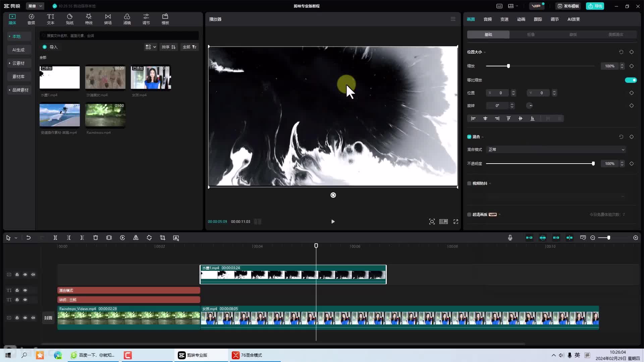Open selection tool mode dropdown arrow
The width and height of the screenshot is (644, 362).
[16, 238]
